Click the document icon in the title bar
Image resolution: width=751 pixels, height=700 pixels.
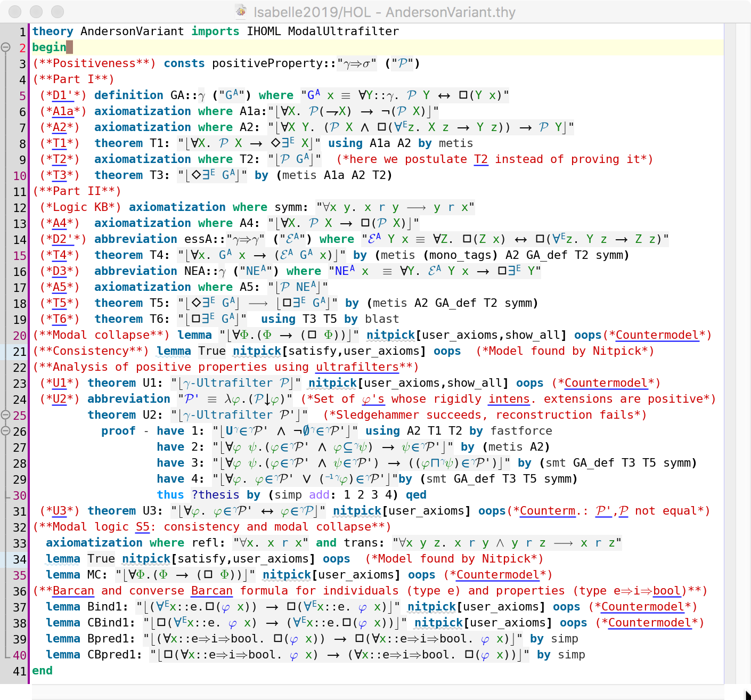(x=241, y=11)
